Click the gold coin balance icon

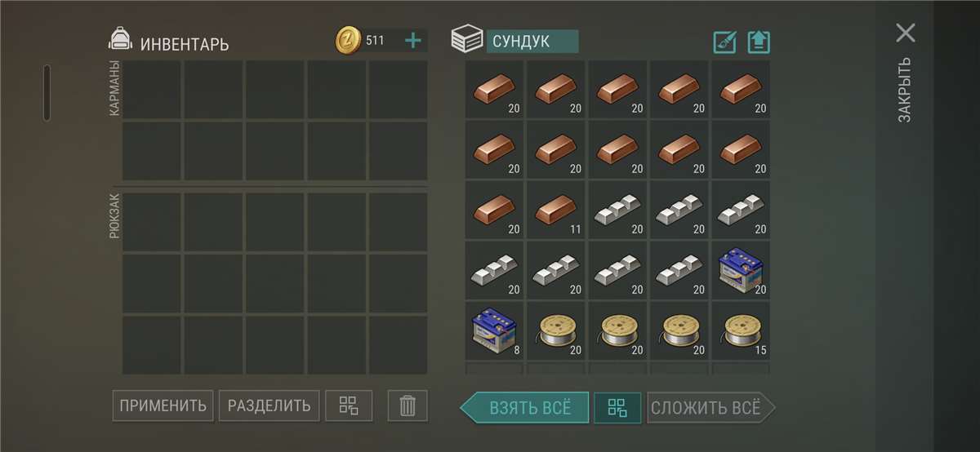(x=349, y=40)
